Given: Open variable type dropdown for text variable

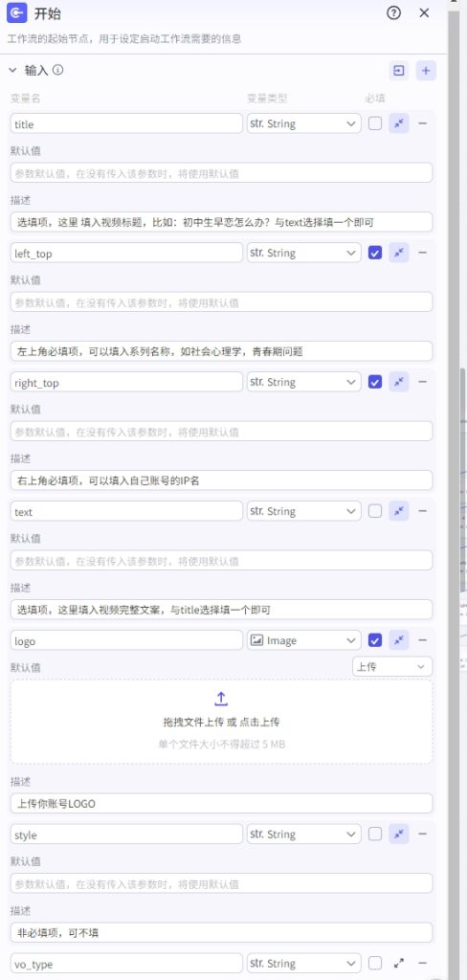Looking at the screenshot, I should coord(303,511).
